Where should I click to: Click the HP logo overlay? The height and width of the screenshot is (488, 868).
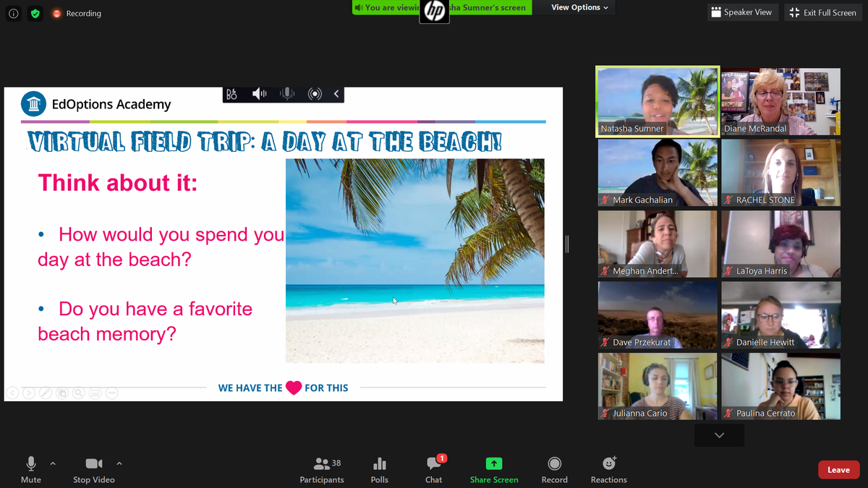pyautogui.click(x=434, y=11)
